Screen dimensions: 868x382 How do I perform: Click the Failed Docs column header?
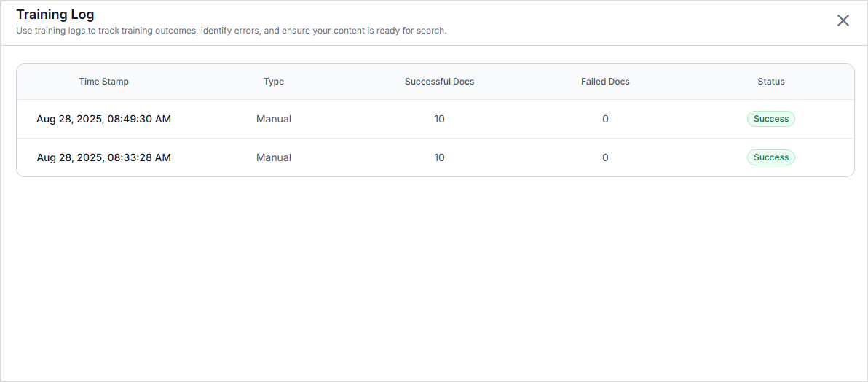click(605, 82)
